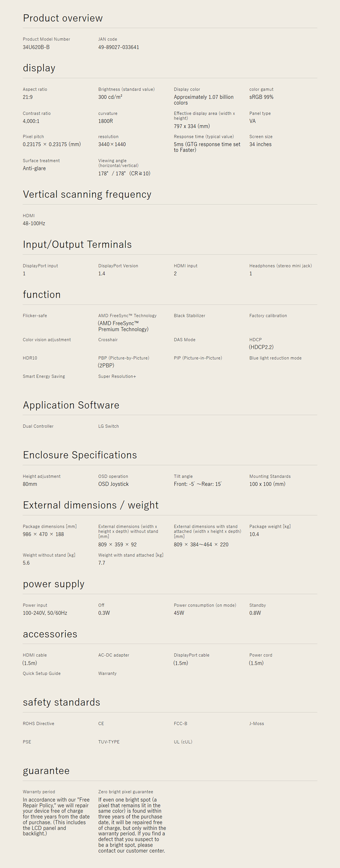Click the TUV-TYPE safety standard
Viewport: 340px width, 868px height.
(109, 742)
